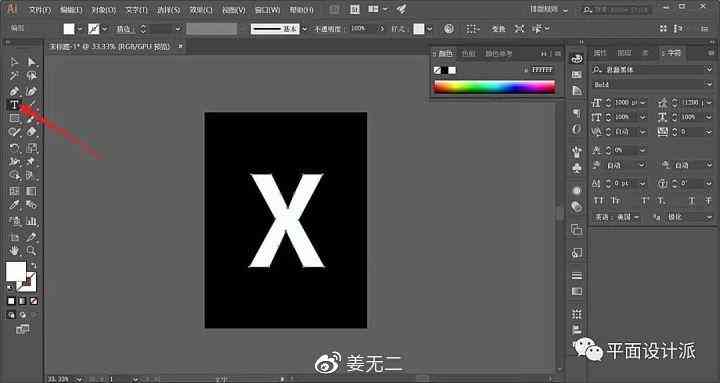Click the canvas vertical scrollbar

[559, 214]
